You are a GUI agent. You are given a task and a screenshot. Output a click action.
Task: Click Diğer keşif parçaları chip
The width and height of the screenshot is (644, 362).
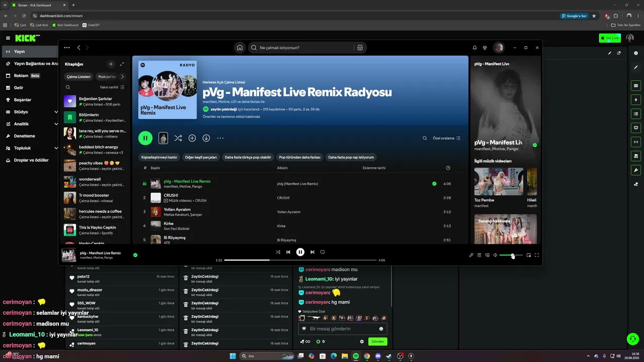click(x=201, y=157)
